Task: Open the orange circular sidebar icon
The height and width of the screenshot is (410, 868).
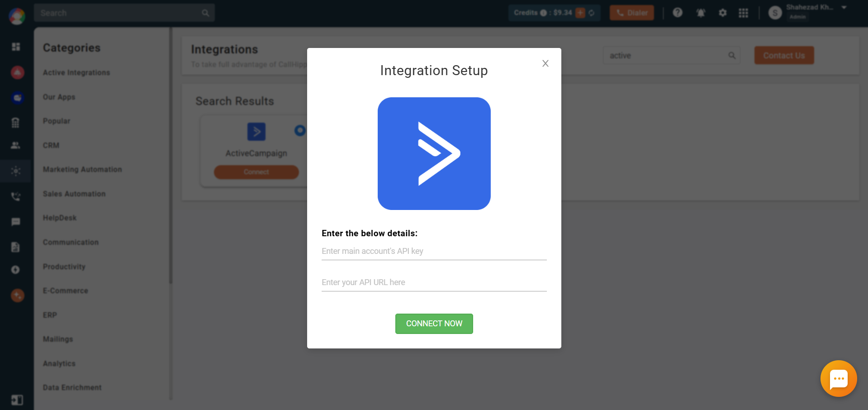Action: (x=17, y=296)
